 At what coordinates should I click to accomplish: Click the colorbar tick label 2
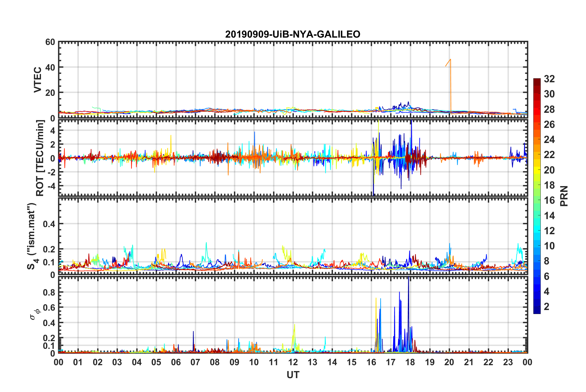pos(547,307)
